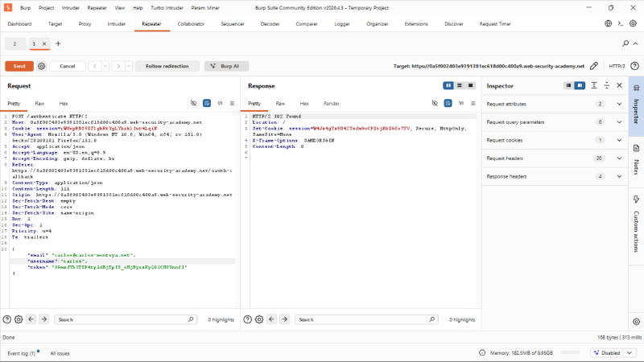
Task: Open Burp settings gear at top right
Action: tap(634, 23)
